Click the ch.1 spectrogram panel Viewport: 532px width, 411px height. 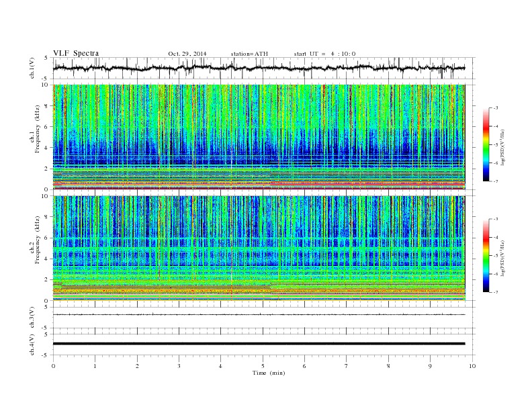click(259, 137)
